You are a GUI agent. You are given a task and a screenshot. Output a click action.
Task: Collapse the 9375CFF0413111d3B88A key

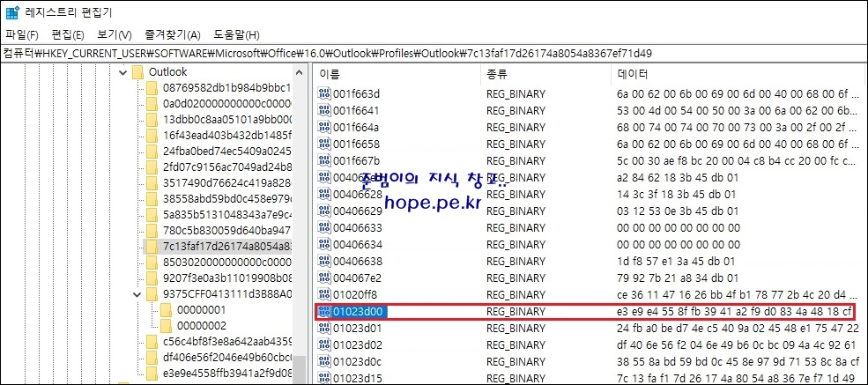point(137,294)
